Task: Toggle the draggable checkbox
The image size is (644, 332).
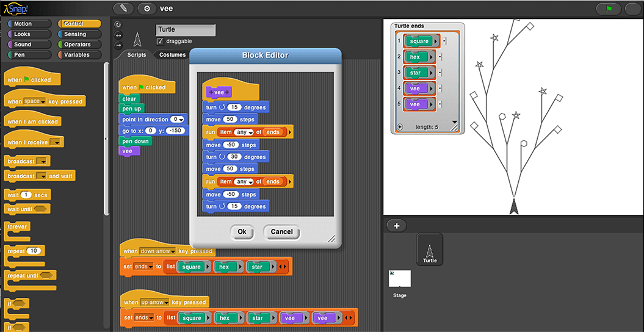Action: [160, 41]
